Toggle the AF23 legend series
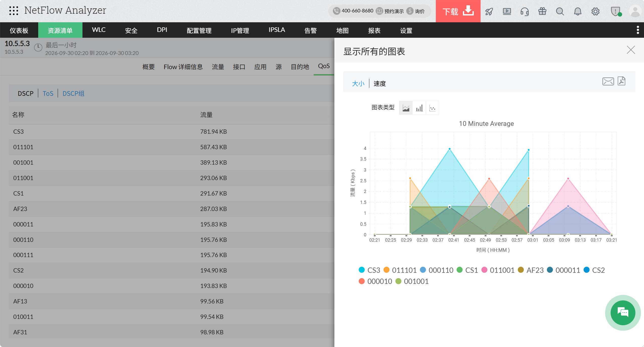 (x=531, y=270)
